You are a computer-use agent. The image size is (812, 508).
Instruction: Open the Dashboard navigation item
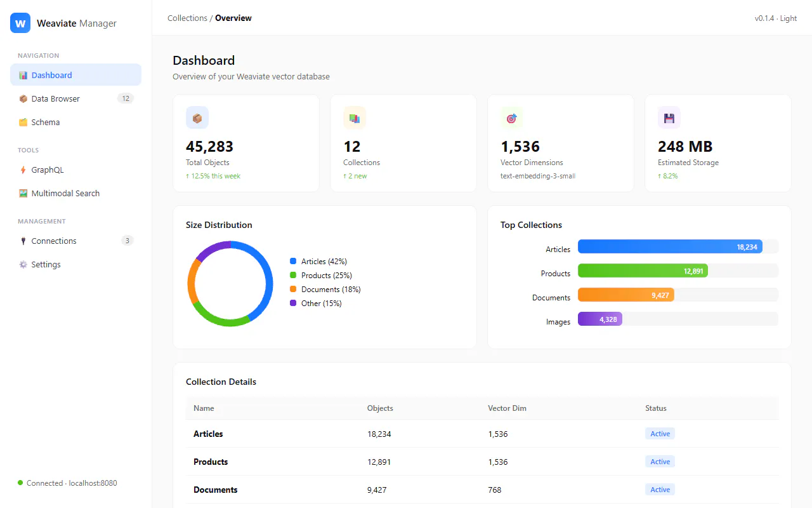click(75, 75)
